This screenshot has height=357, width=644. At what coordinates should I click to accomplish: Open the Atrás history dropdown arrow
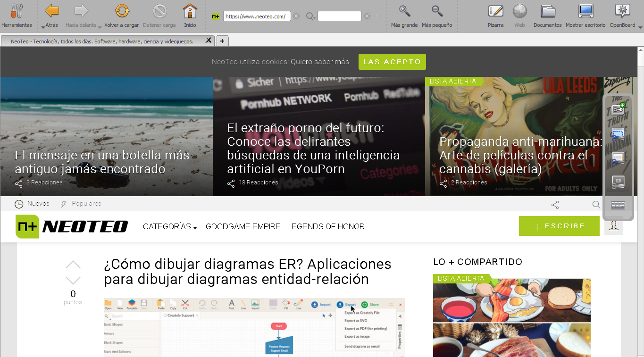pos(43,26)
